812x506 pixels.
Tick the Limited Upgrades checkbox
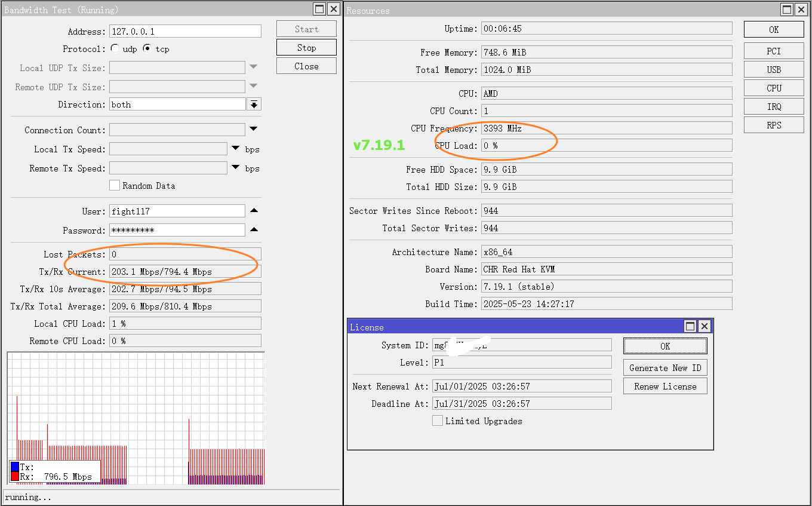pyautogui.click(x=438, y=421)
